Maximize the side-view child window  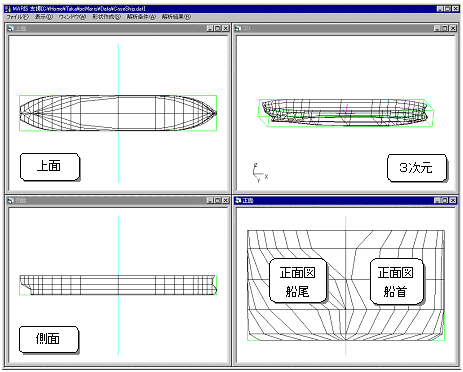[x=218, y=200]
